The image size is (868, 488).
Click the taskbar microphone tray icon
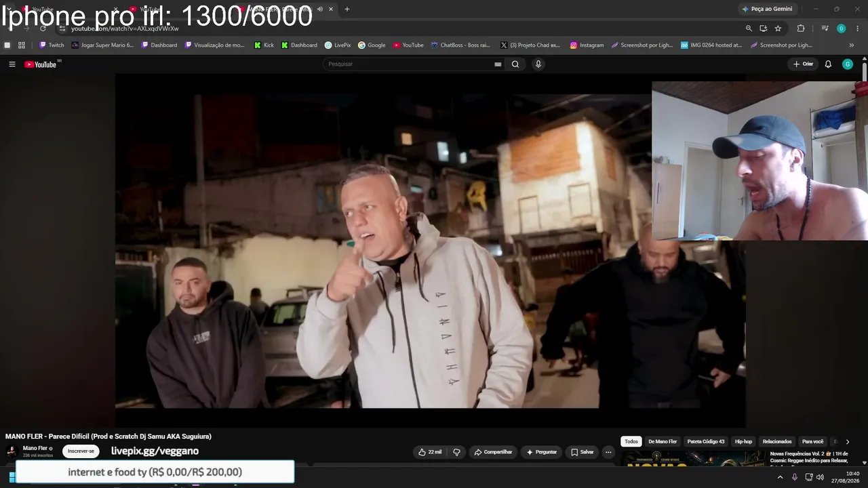[795, 477]
